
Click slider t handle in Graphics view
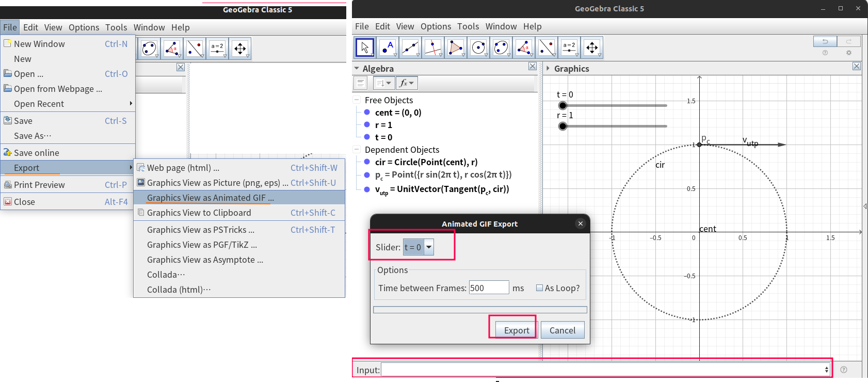[563, 105]
